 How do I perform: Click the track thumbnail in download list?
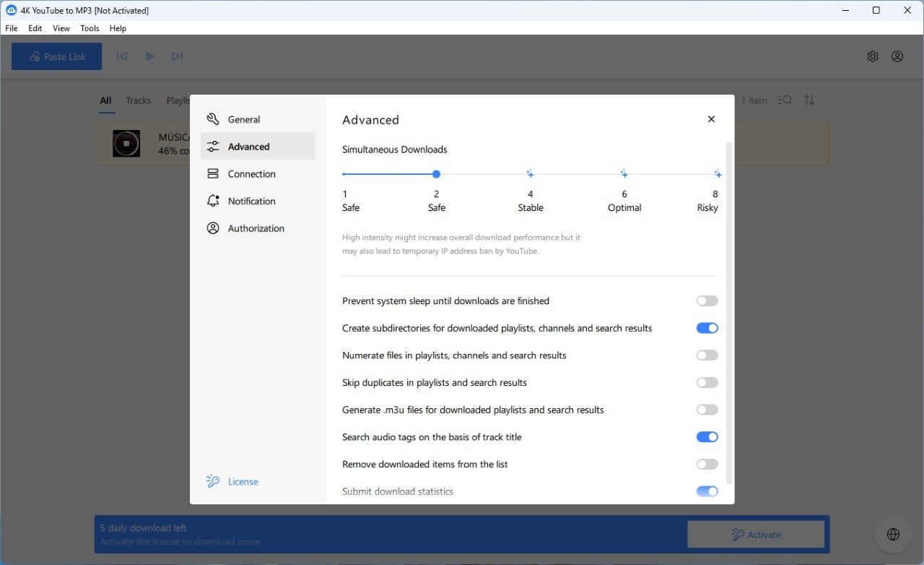[x=126, y=143]
